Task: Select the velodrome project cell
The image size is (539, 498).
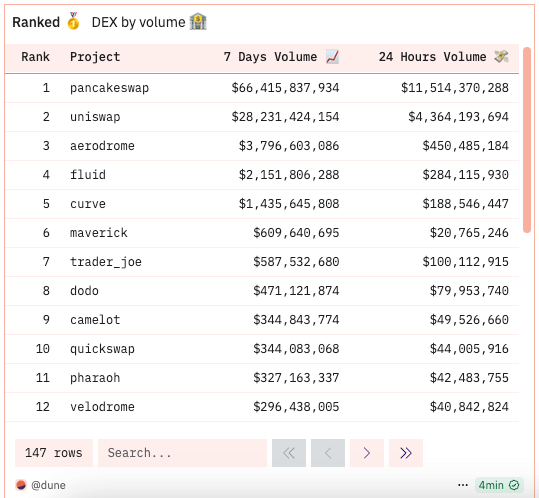Action: (x=102, y=407)
